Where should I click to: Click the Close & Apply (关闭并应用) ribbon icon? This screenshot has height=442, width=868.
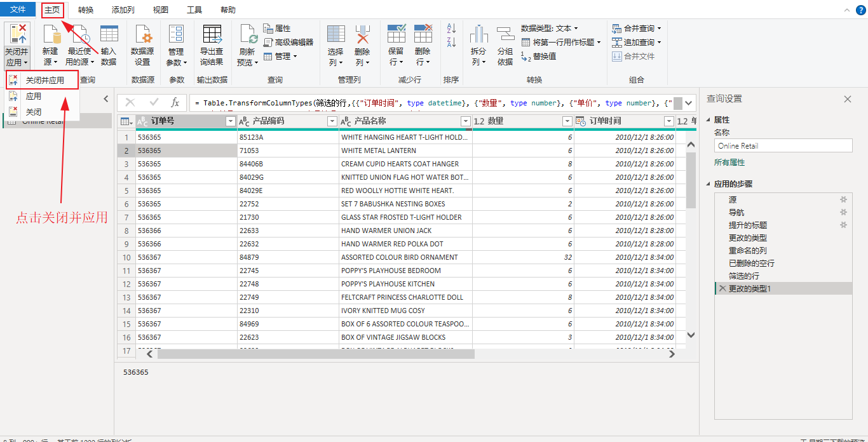point(17,34)
